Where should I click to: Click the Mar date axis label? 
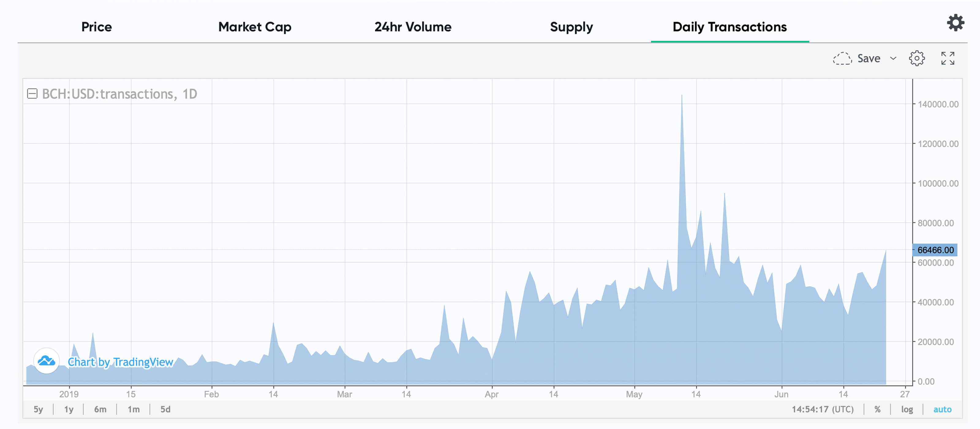pyautogui.click(x=344, y=394)
